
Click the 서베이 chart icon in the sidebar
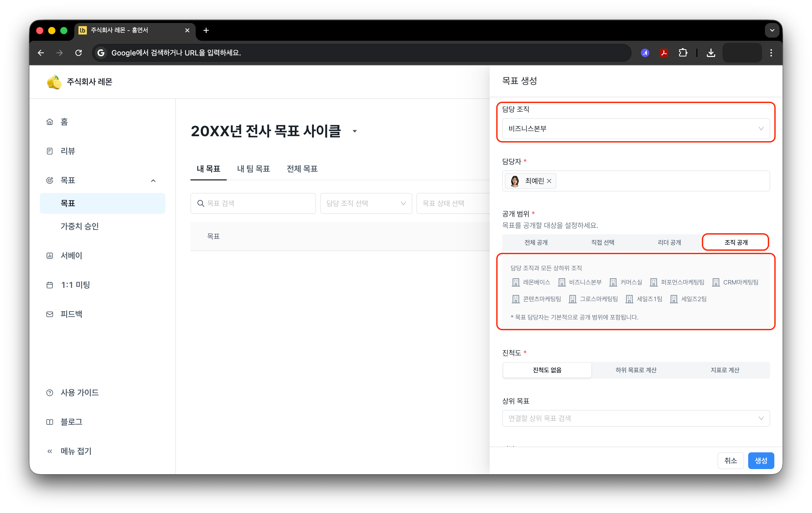tap(49, 255)
